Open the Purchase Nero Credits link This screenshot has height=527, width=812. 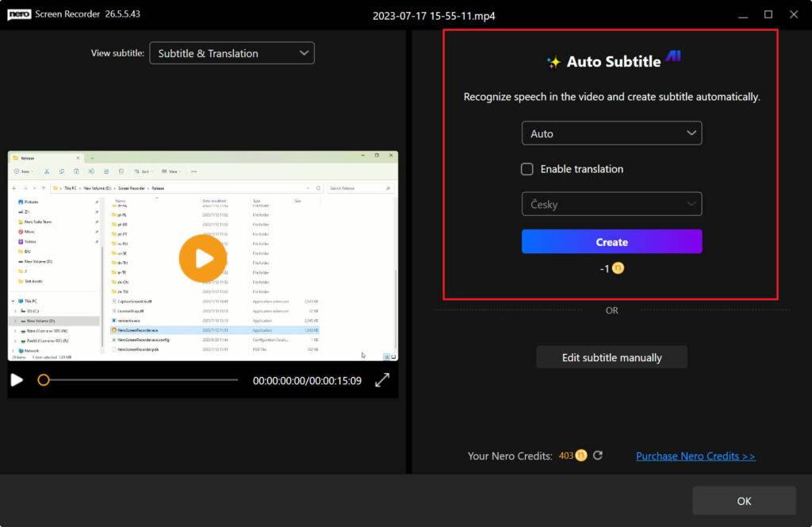[x=695, y=456]
